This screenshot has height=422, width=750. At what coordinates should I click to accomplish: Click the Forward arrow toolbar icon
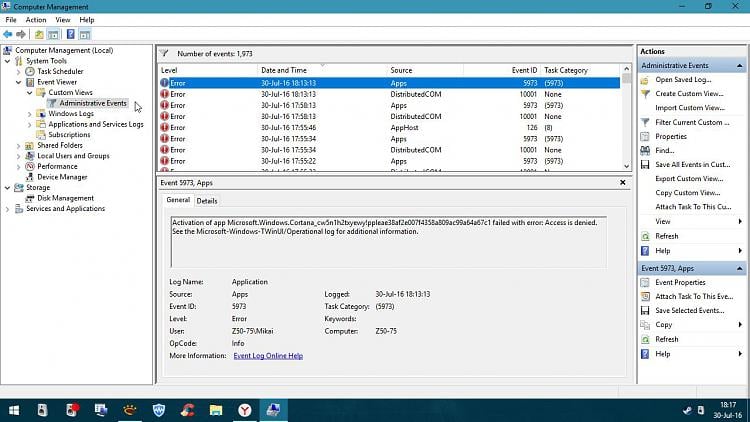pos(21,34)
